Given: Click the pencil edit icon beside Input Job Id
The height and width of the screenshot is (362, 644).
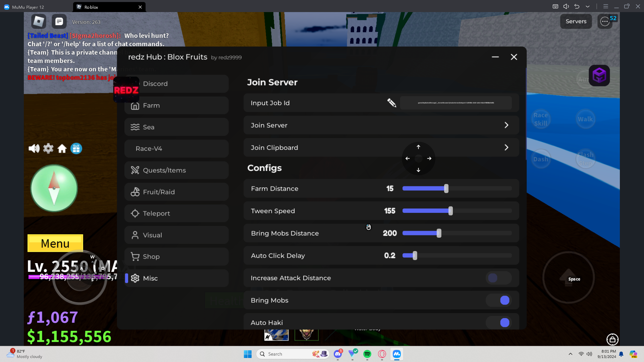Looking at the screenshot, I should 392,103.
